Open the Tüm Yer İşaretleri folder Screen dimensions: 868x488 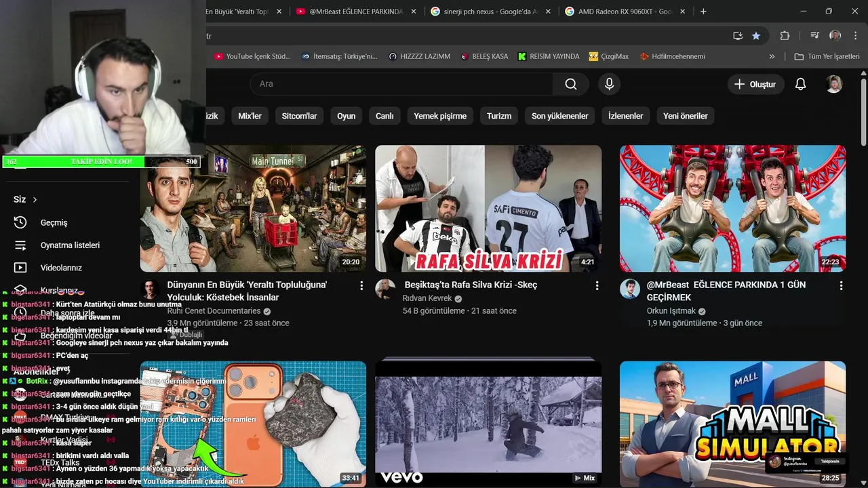point(827,56)
